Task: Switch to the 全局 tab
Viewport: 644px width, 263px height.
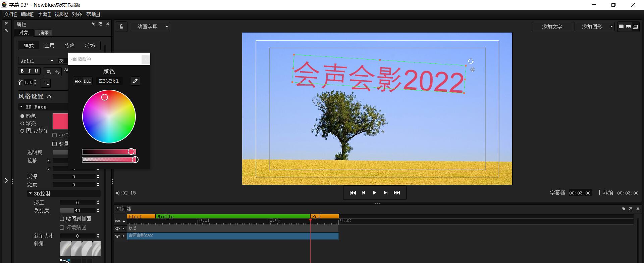Action: pyautogui.click(x=49, y=45)
